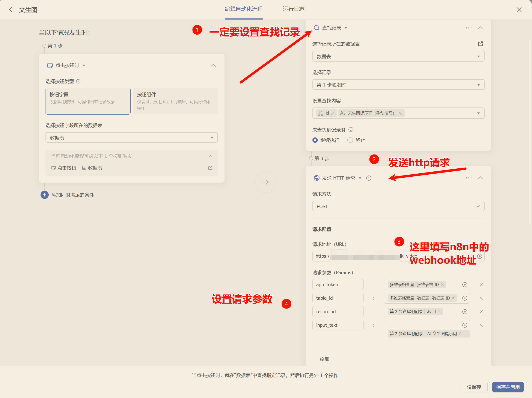The image size is (532, 398).
Task: Select the 按钮组件 card option
Action: pyautogui.click(x=175, y=101)
